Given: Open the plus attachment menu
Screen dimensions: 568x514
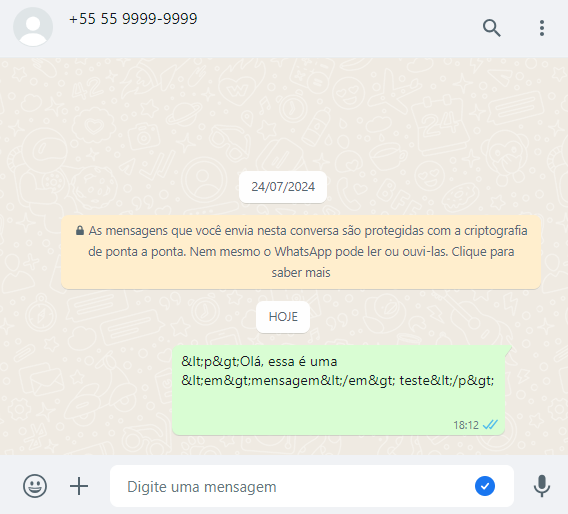Looking at the screenshot, I should pos(79,486).
